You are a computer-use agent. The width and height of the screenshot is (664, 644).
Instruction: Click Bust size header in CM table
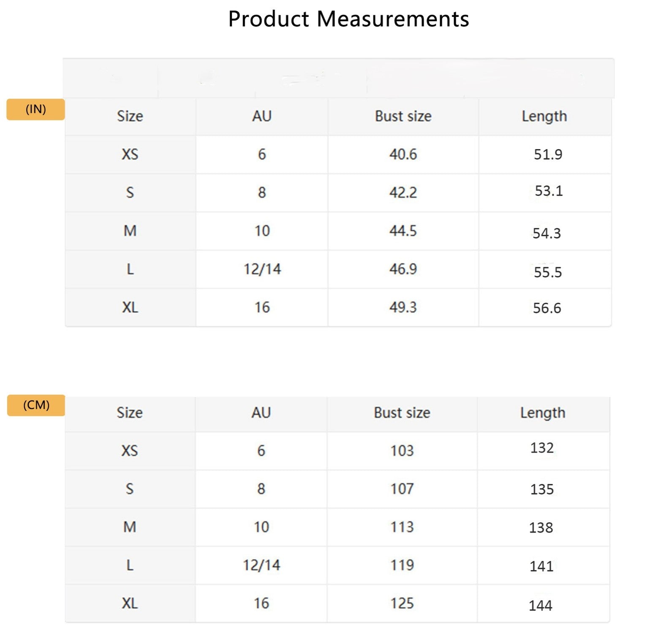(402, 413)
